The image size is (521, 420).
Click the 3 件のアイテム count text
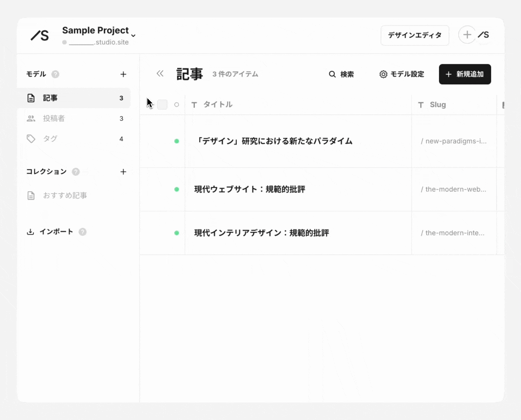[x=235, y=74]
